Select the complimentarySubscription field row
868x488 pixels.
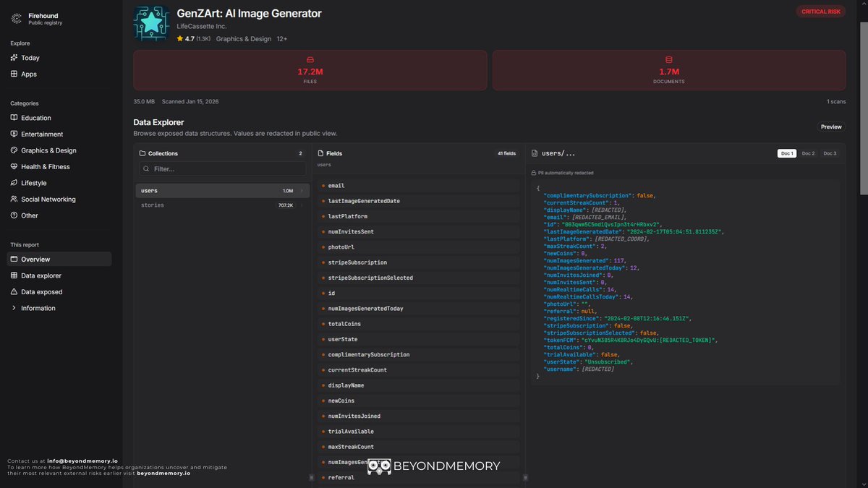tap(418, 355)
